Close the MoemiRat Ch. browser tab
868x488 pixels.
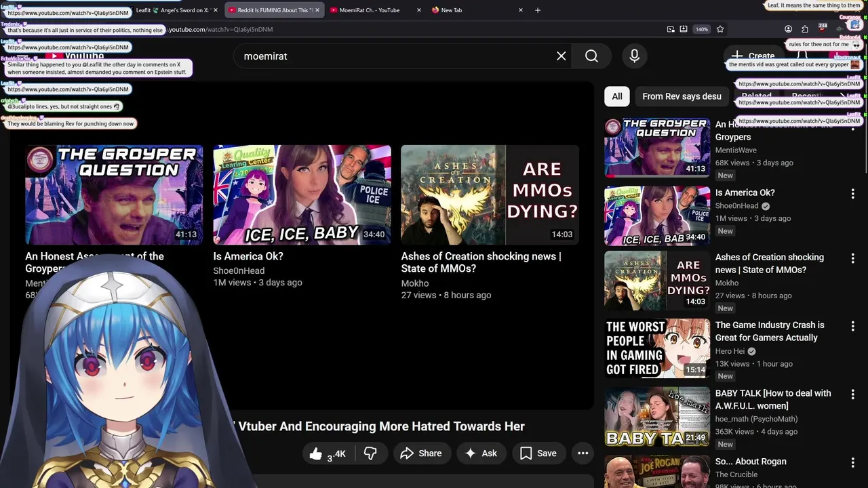click(418, 10)
